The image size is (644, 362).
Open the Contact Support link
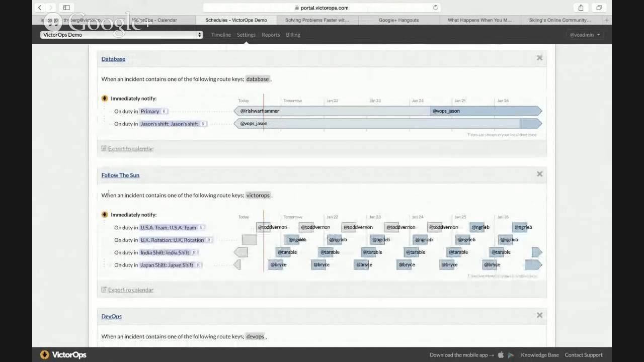point(584,355)
